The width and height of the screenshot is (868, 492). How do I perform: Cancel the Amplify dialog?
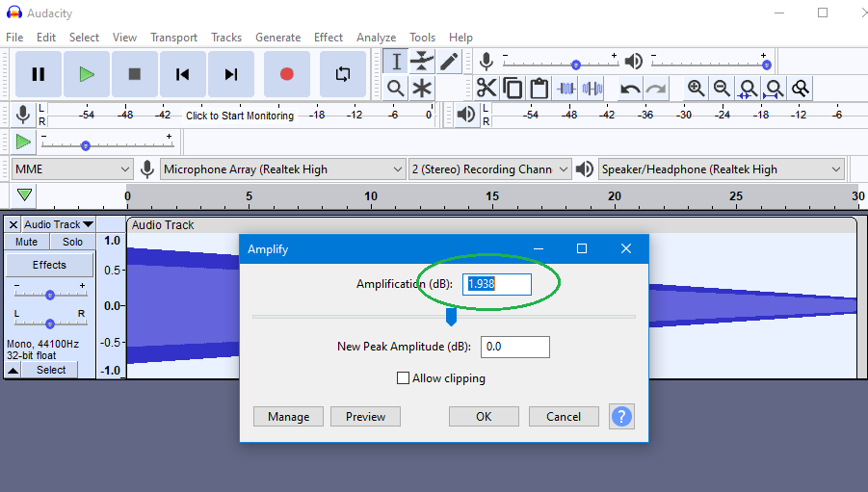click(x=564, y=416)
